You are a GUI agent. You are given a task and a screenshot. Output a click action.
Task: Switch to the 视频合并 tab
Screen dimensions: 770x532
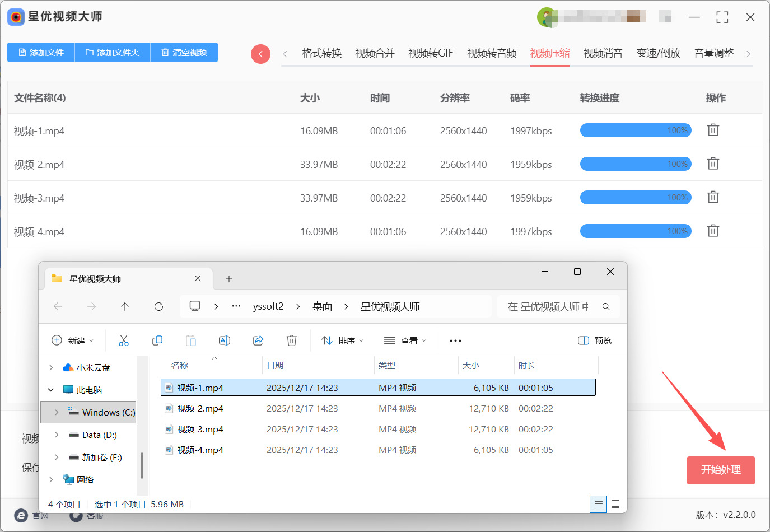(375, 53)
